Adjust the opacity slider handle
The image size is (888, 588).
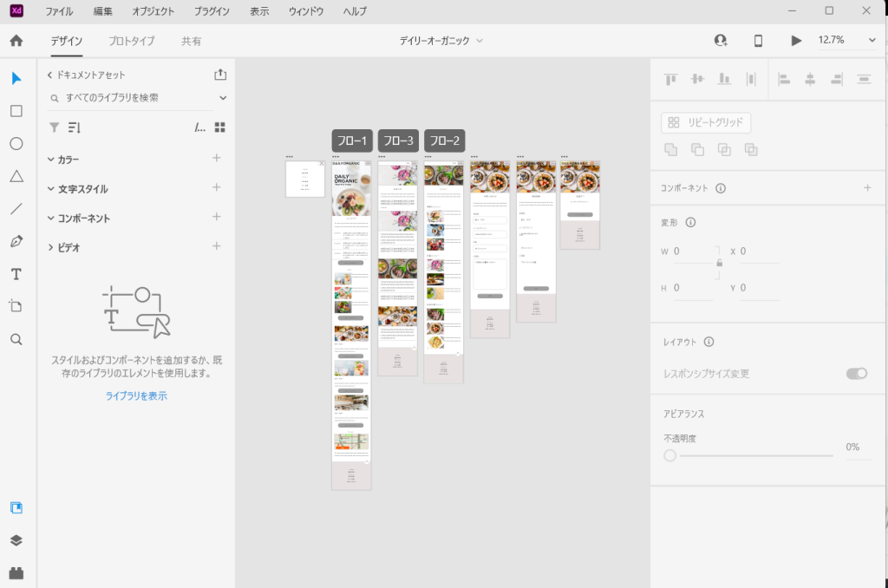pyautogui.click(x=669, y=455)
